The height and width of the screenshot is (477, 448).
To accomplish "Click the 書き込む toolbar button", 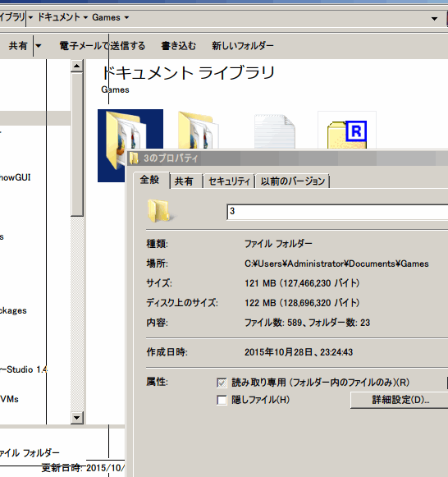I will (x=178, y=46).
